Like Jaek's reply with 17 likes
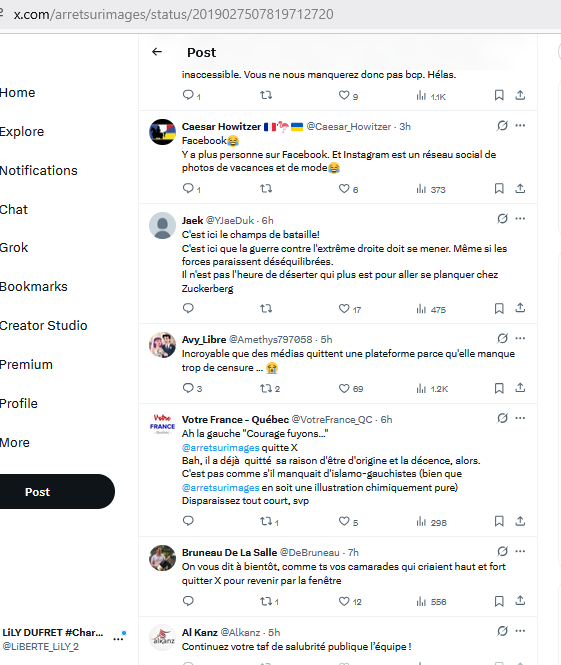The height and width of the screenshot is (665, 561). (x=350, y=309)
